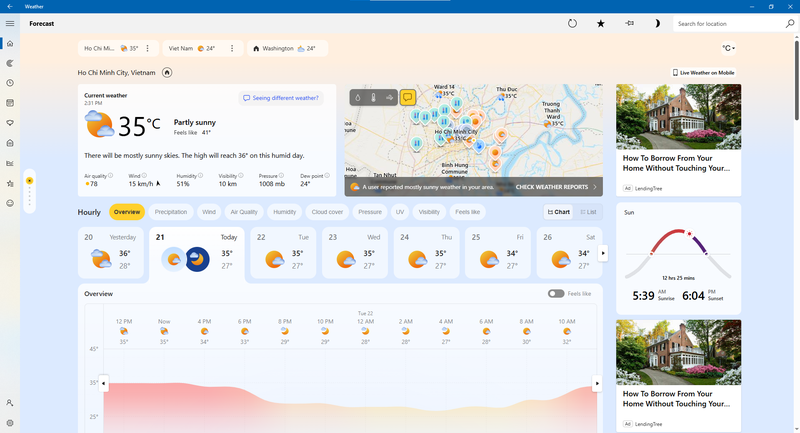Click the Refresh icon in toolbar
This screenshot has width=800, height=433.
coord(572,23)
